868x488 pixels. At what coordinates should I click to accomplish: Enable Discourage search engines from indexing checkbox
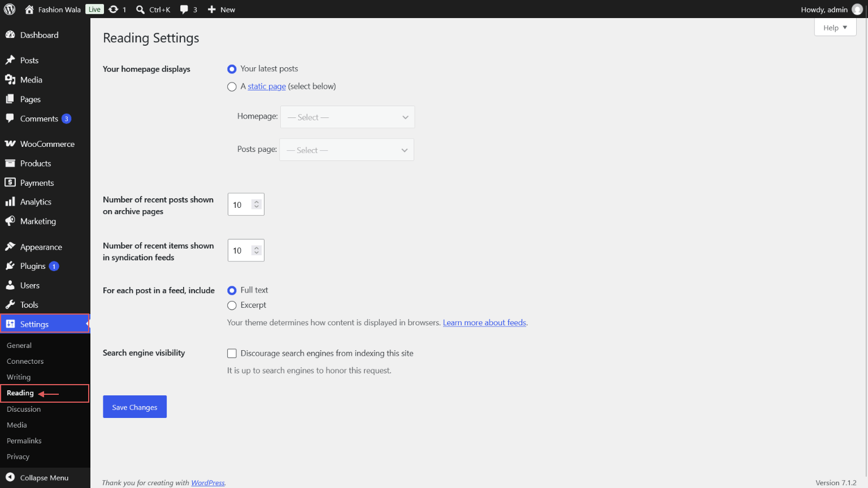(232, 354)
